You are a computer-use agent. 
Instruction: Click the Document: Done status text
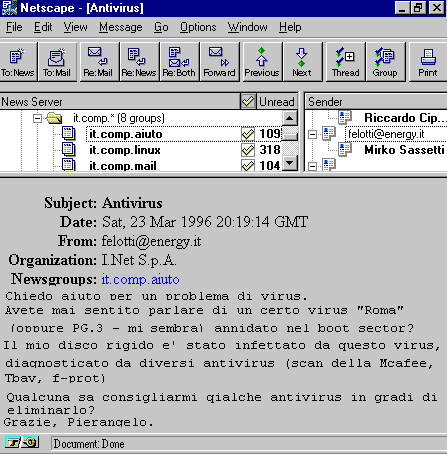(x=89, y=444)
